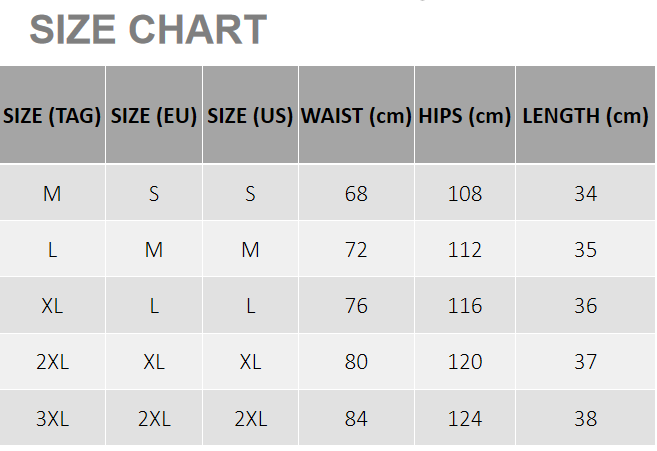Select the hips value 120 cell
The height and width of the screenshot is (451, 657).
coord(465,361)
